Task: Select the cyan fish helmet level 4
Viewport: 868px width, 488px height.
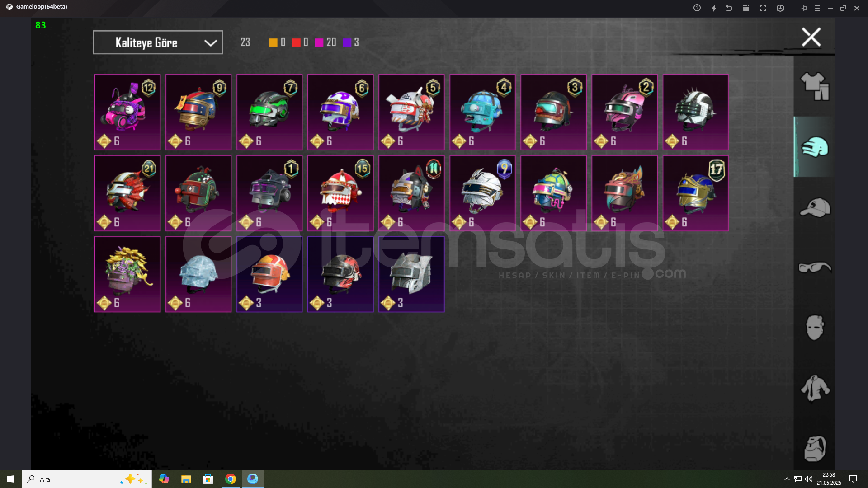Action: (482, 112)
